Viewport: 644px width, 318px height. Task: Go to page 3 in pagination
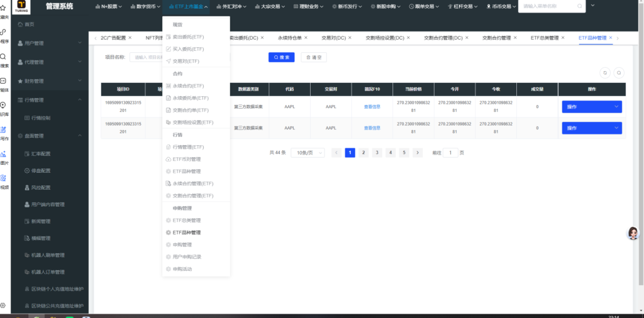[x=377, y=153]
